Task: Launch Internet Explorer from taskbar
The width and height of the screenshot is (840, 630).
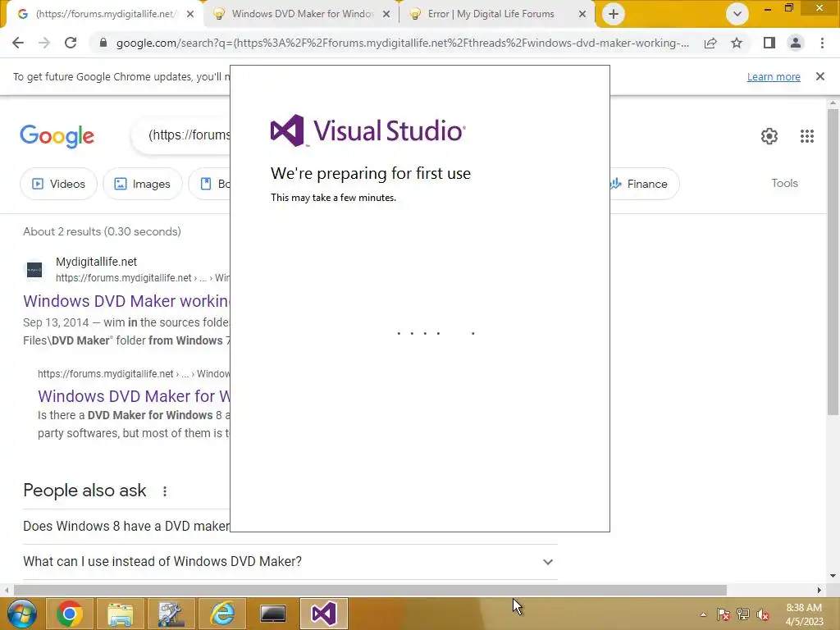Action: (221, 614)
